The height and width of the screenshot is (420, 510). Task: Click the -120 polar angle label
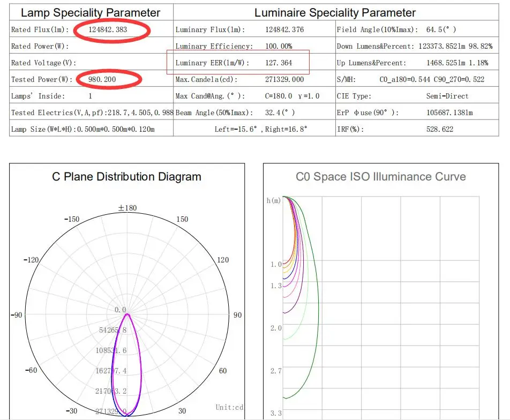point(31,260)
